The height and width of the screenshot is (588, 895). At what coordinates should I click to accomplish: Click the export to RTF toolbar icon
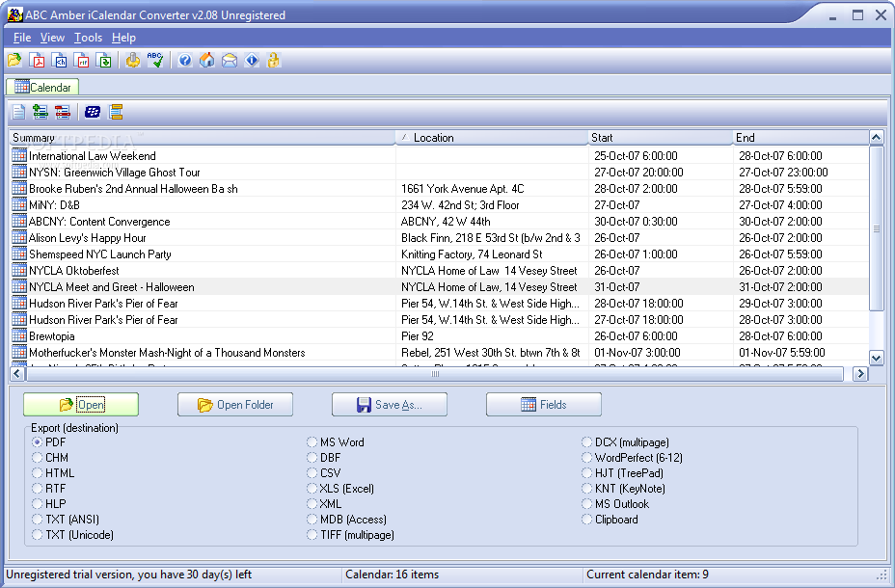(82, 60)
